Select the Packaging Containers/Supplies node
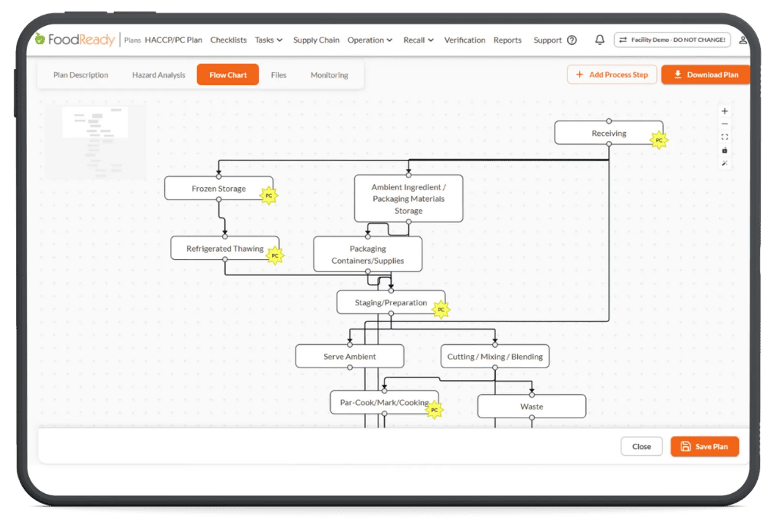Image resolution: width=775 pixels, height=532 pixels. 368,254
